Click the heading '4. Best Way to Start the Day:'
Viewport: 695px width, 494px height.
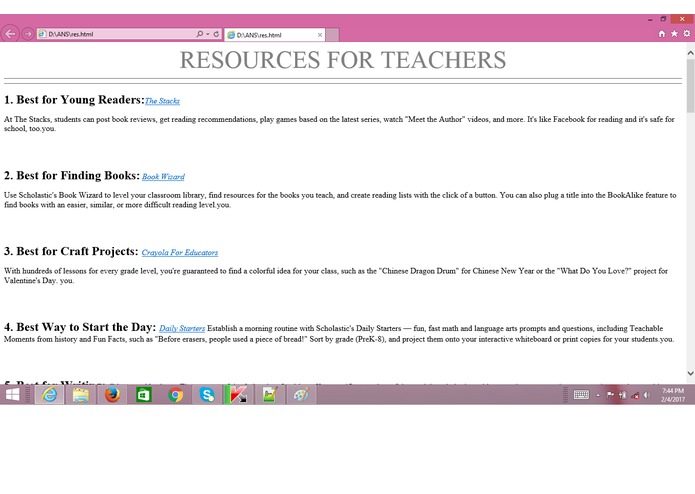coord(80,327)
